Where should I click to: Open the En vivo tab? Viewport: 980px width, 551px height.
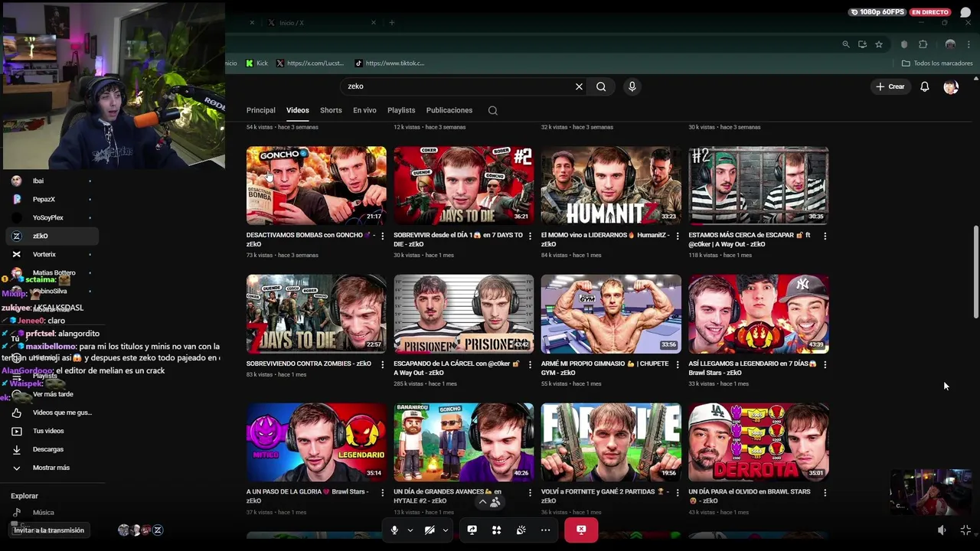(x=364, y=110)
